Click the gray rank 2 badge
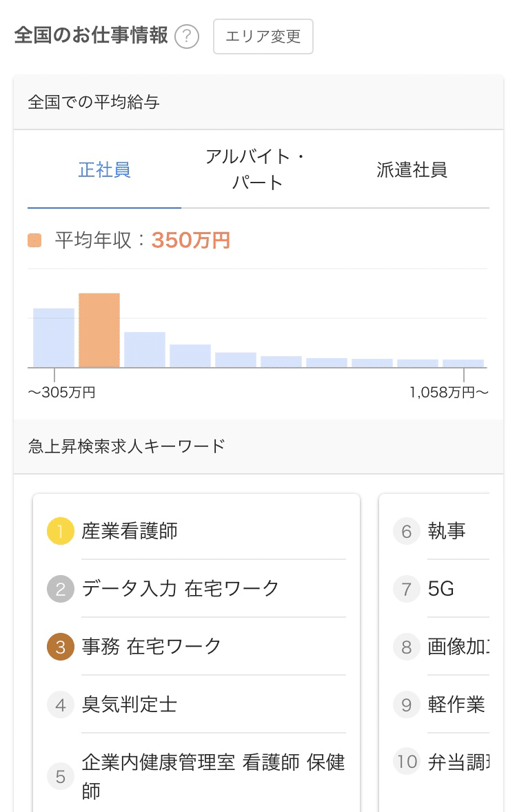Screen dimensions: 517x812 click(x=61, y=589)
